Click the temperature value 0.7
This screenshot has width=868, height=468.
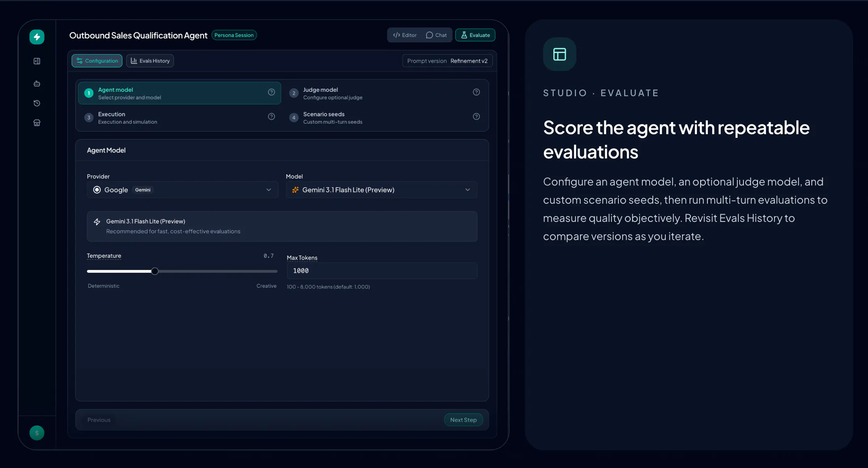click(x=269, y=256)
